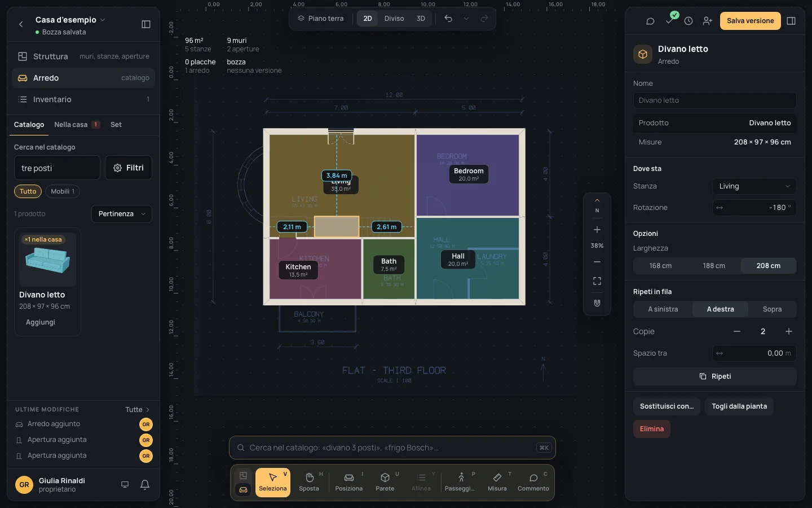Expand the Casa d'esempio project menu
Viewport: 812px width, 508px height.
(70, 20)
